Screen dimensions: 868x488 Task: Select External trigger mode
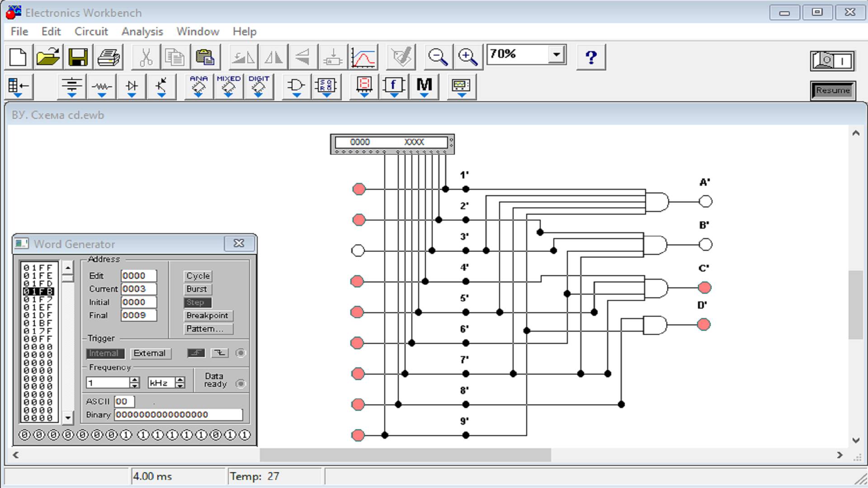[150, 353]
